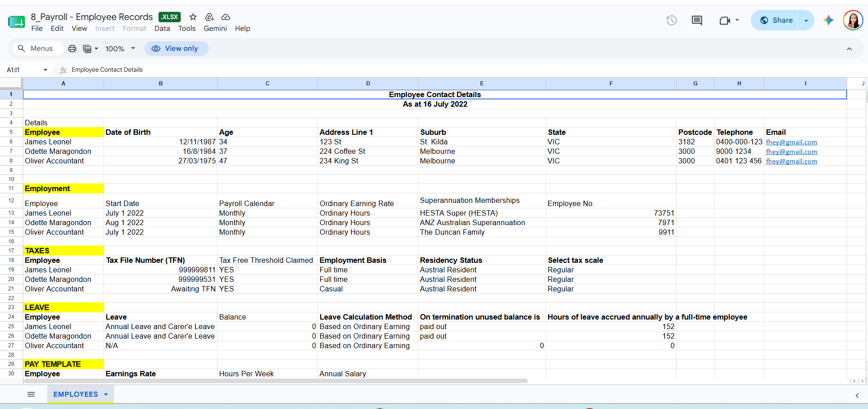Select the 'Awaiting TFN' cell
This screenshot has height=409, width=868.
[x=160, y=289]
